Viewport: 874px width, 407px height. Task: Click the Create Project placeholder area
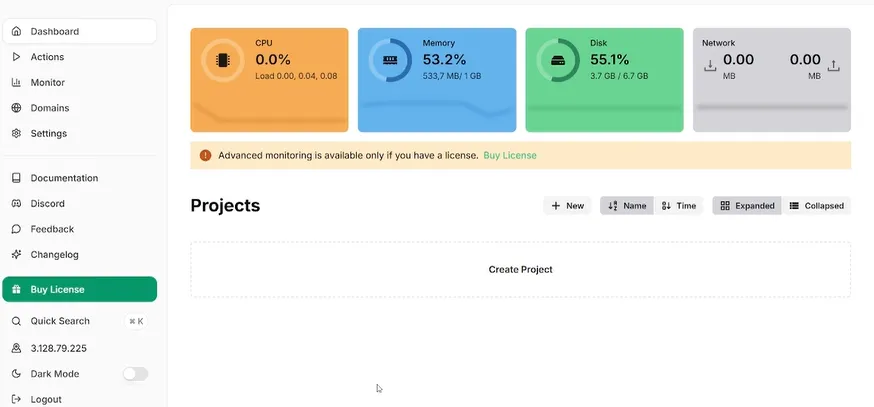[520, 269]
